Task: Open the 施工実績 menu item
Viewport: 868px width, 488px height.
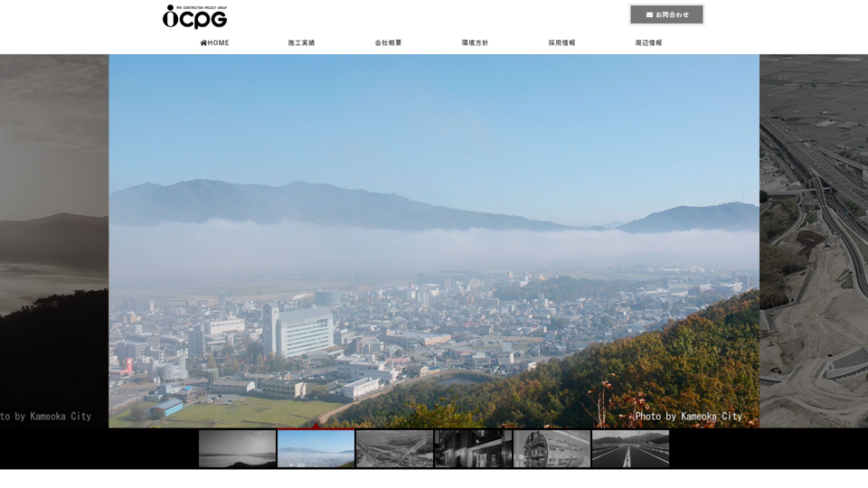Action: pos(301,42)
